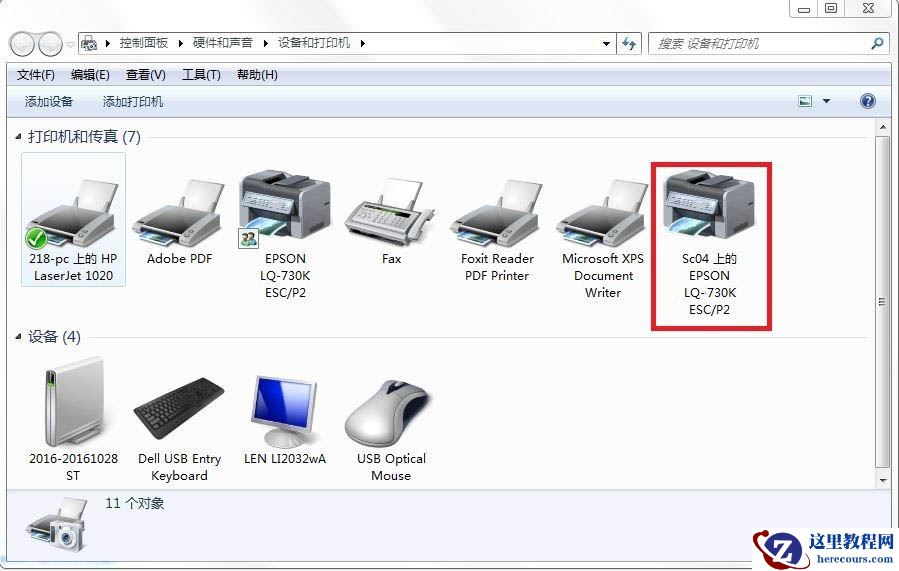Screen dimensions: 899x571
Task: Click 设备和打印机 breadcrumb
Action: pyautogui.click(x=314, y=43)
